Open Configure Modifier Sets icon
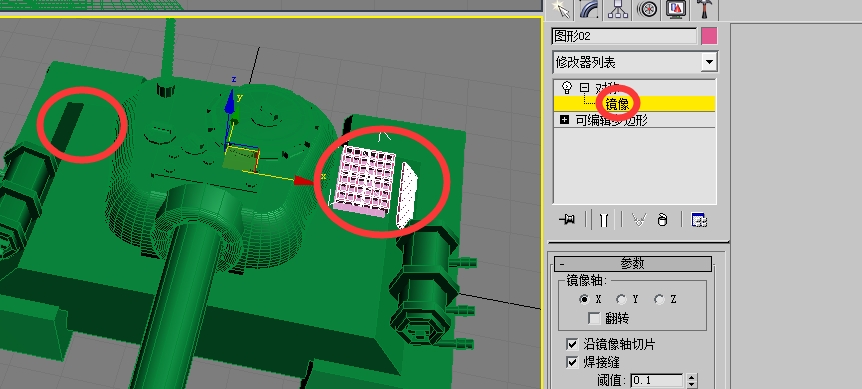 click(699, 220)
